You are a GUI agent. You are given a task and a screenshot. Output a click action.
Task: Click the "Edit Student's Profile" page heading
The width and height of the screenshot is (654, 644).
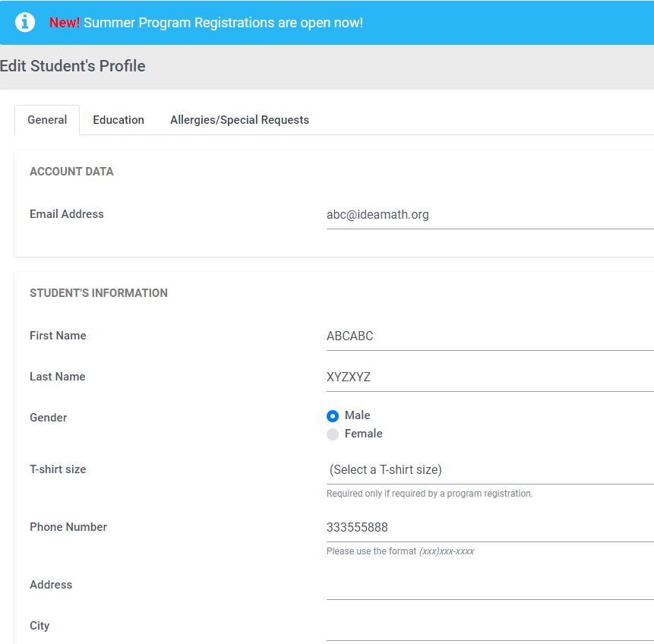(x=73, y=66)
